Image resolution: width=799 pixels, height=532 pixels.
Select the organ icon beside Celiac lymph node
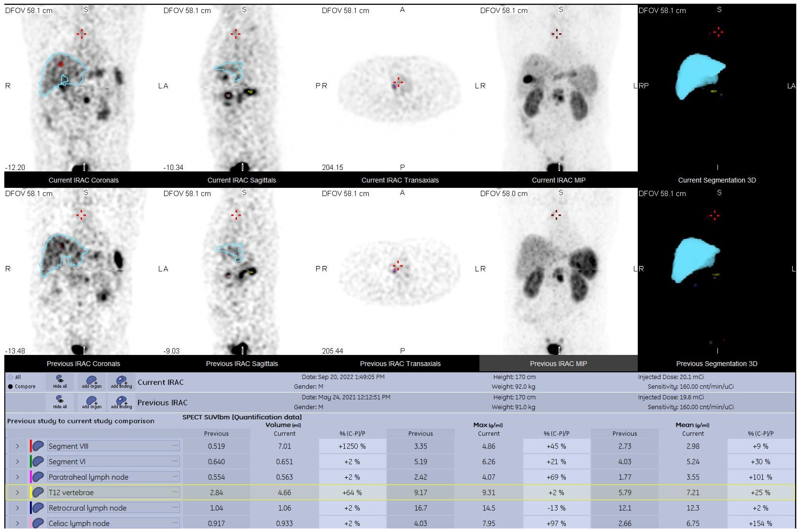(x=38, y=523)
